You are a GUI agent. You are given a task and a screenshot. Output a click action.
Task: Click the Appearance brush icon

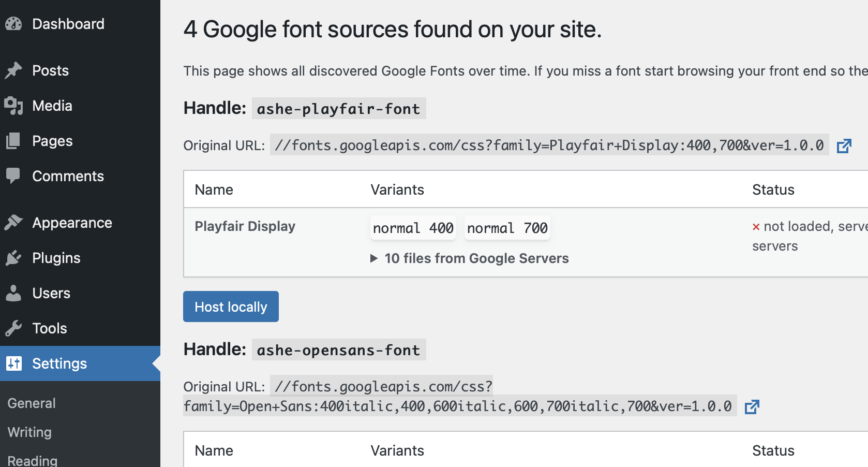click(x=14, y=222)
